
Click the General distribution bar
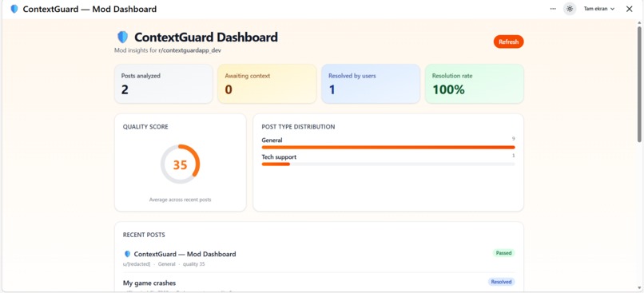[388, 148]
